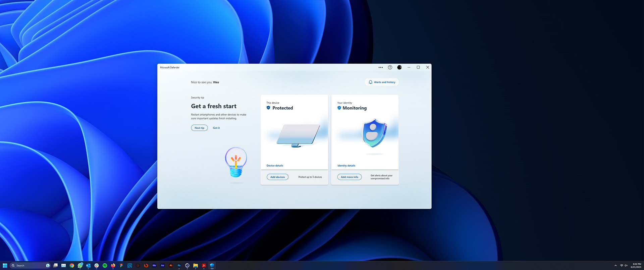Click the 'Get a fresh start' tip title
This screenshot has width=644, height=270.
click(x=214, y=106)
